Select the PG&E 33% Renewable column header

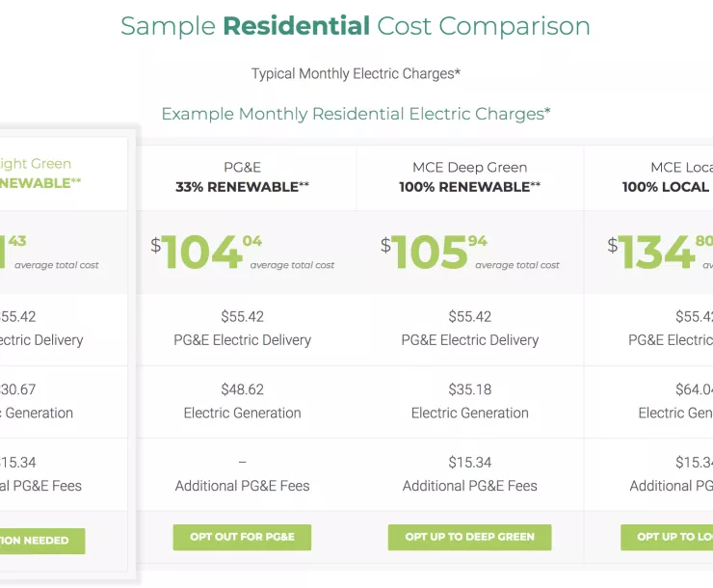[242, 177]
